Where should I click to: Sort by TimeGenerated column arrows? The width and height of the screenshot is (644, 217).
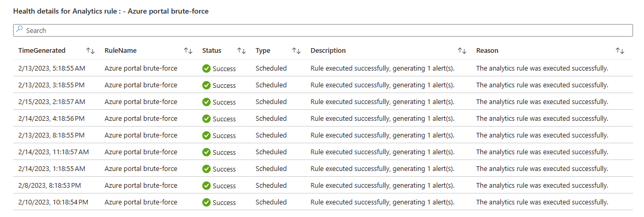tap(90, 51)
